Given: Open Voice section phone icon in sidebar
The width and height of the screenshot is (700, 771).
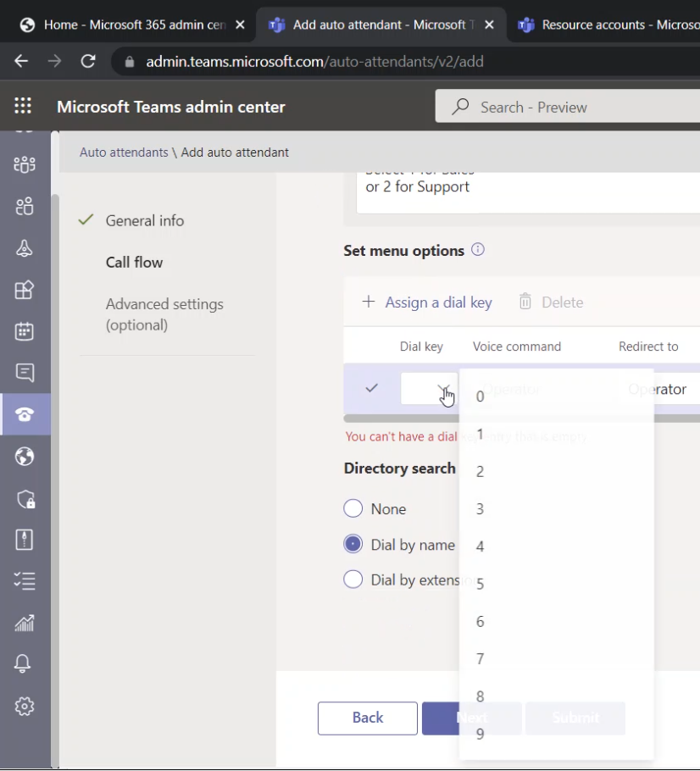Looking at the screenshot, I should pos(25,414).
